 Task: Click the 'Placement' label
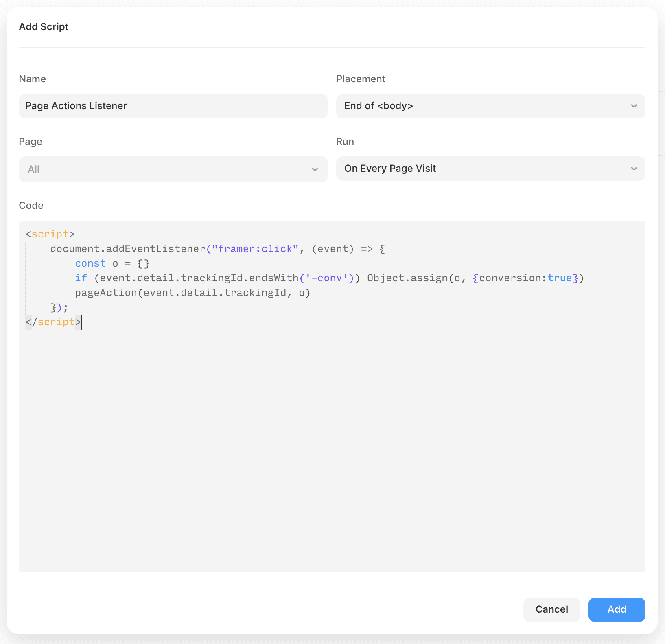coord(361,79)
